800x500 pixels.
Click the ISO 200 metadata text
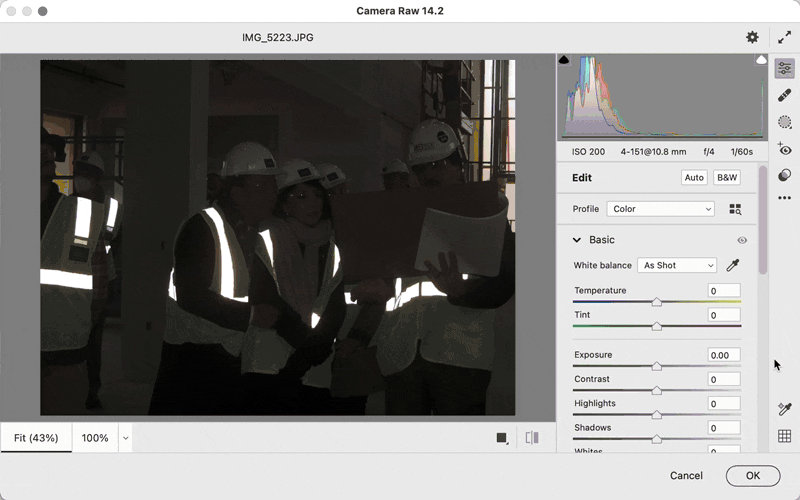coord(588,152)
